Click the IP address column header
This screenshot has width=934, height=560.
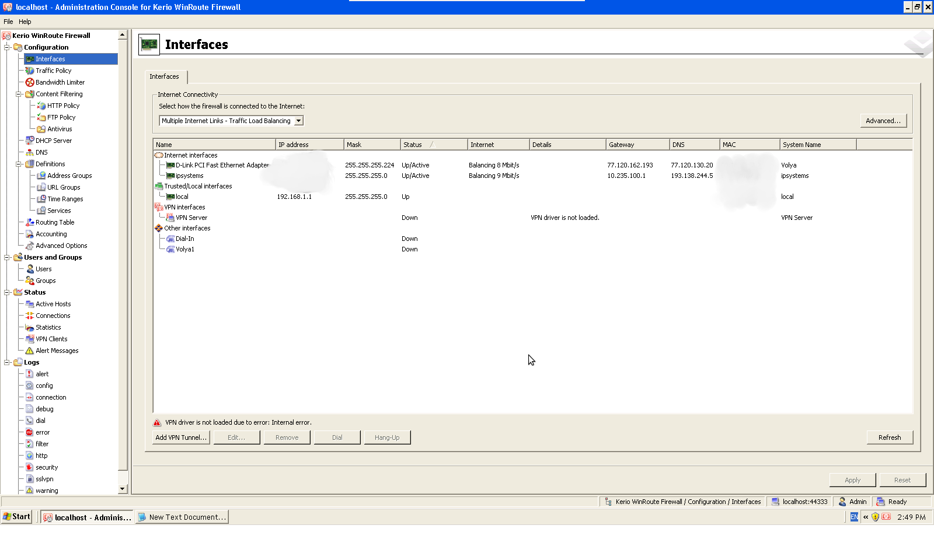tap(309, 145)
